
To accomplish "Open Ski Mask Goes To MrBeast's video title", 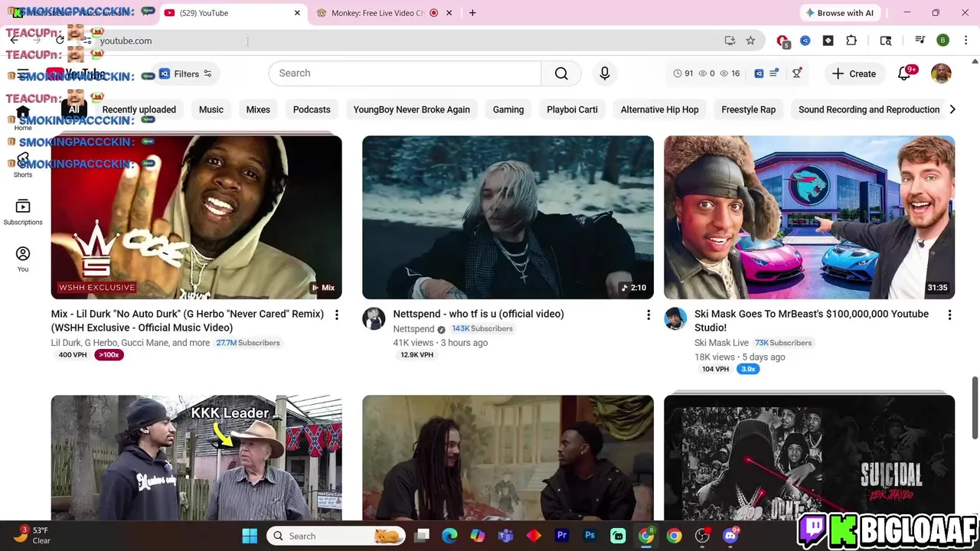I will point(812,321).
